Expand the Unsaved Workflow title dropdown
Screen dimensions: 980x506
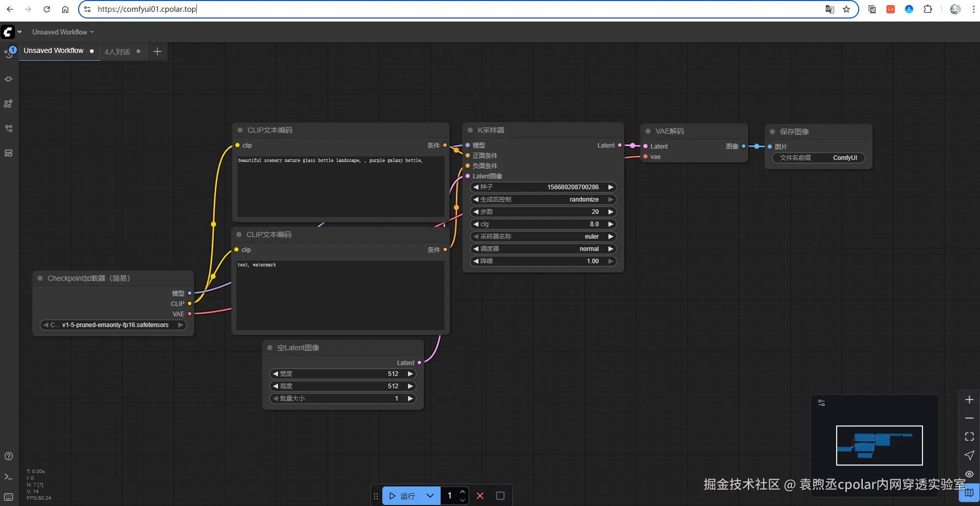(x=63, y=32)
